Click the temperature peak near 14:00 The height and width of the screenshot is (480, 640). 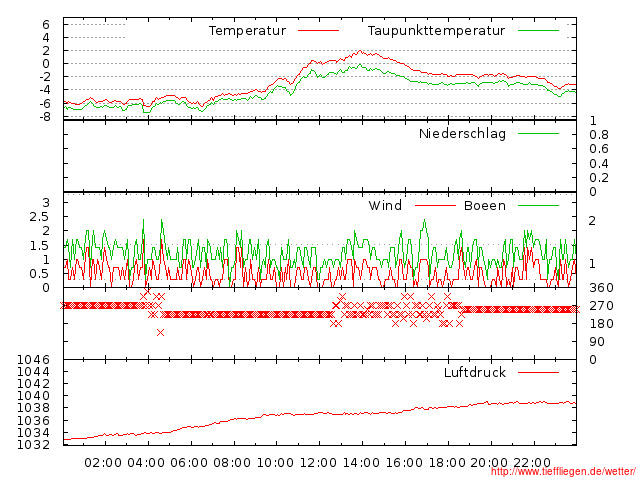point(360,51)
